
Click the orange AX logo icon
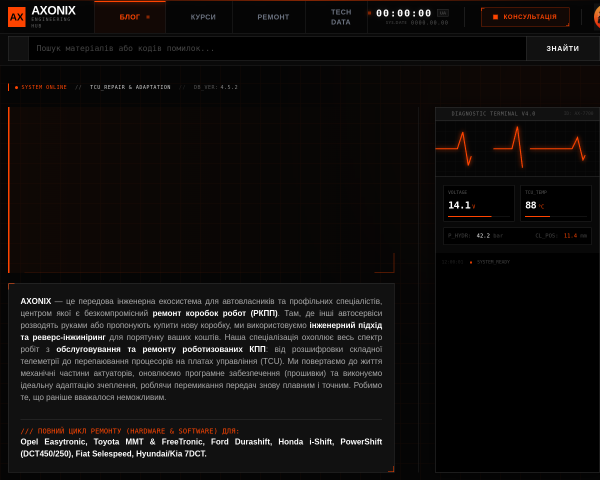coord(17,17)
